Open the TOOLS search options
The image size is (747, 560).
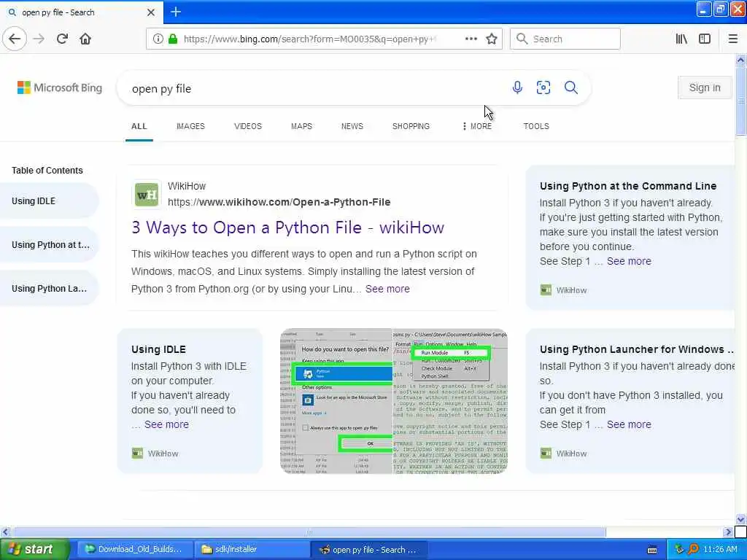click(536, 126)
